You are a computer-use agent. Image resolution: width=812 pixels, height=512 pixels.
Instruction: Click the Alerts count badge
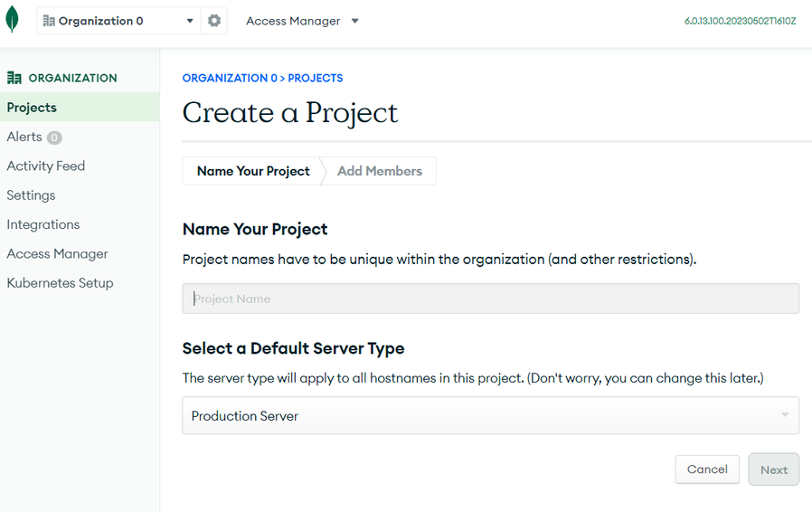54,137
